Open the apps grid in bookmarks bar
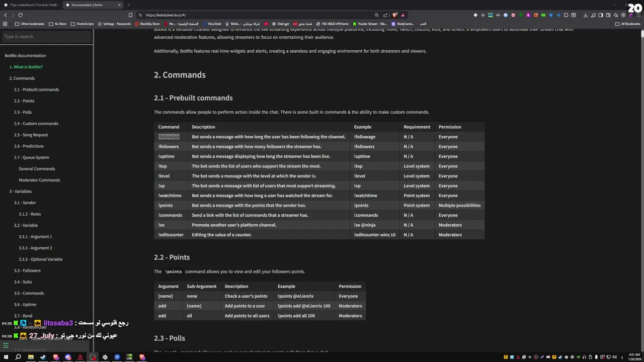Screen dimensions: 644x362 [x=6, y=24]
